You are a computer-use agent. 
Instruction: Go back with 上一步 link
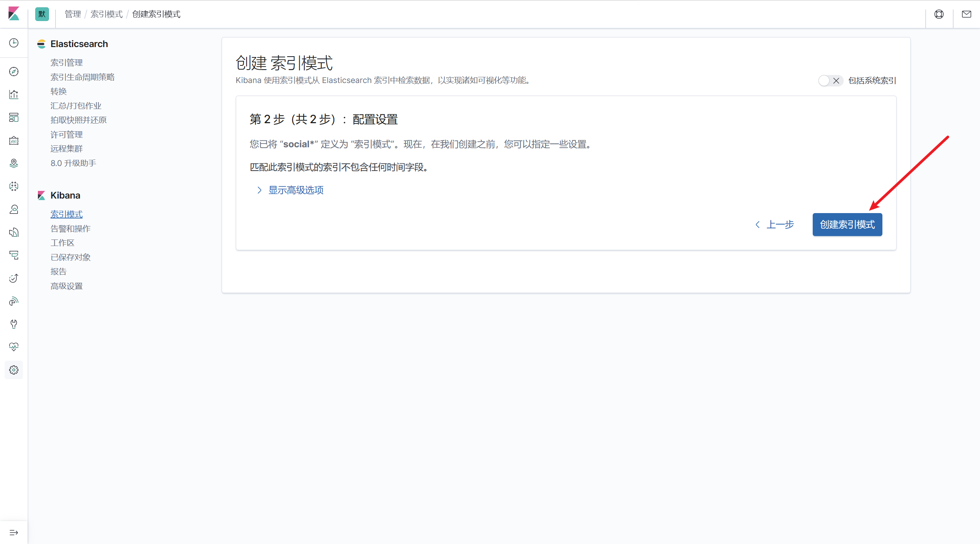[x=775, y=225]
